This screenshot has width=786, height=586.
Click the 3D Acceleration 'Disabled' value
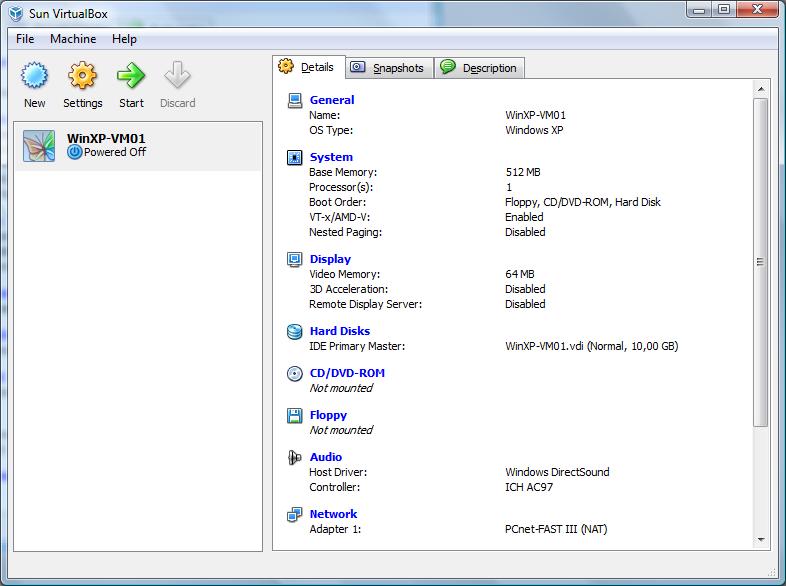525,289
